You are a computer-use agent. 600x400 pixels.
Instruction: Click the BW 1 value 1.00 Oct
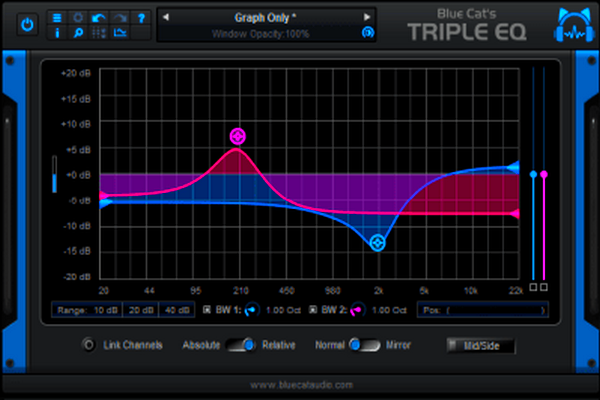click(283, 310)
